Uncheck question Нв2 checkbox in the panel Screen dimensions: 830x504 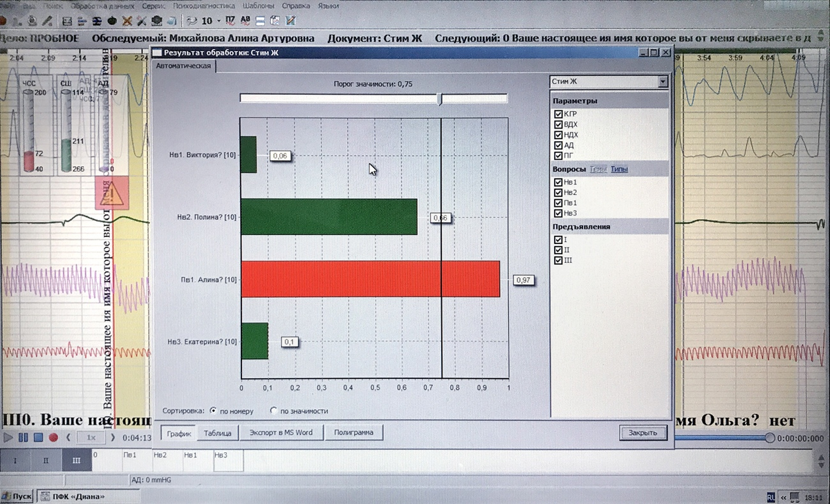558,192
